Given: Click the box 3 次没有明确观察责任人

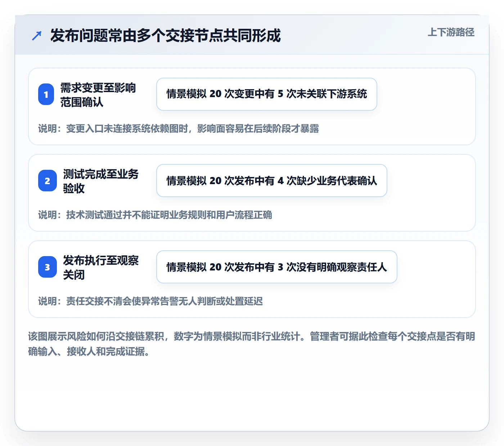Looking at the screenshot, I should click(x=277, y=267).
